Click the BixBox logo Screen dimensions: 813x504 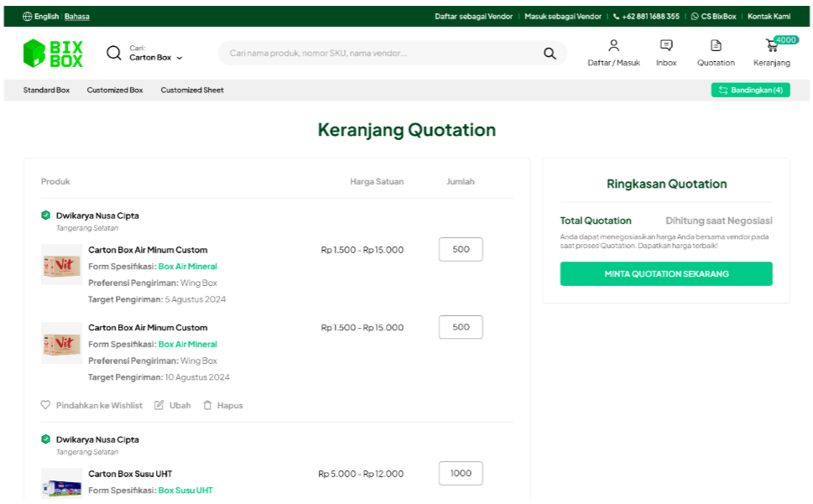(x=53, y=53)
